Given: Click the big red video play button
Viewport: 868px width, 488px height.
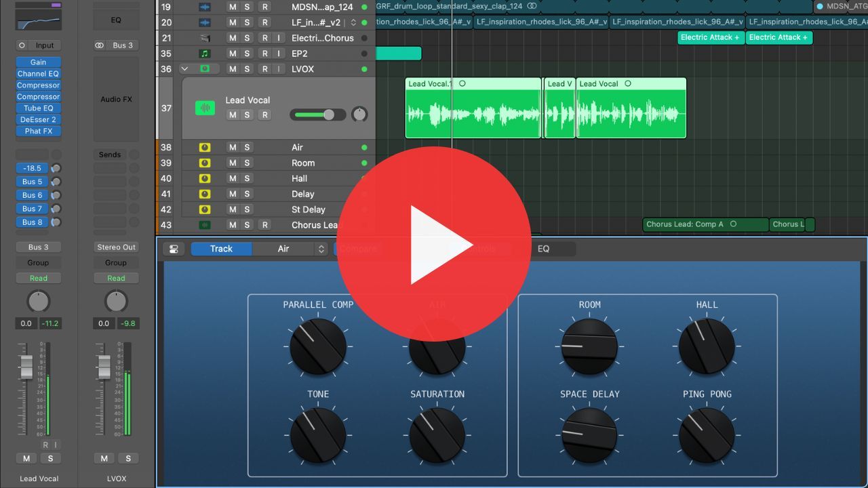Looking at the screenshot, I should tap(434, 245).
